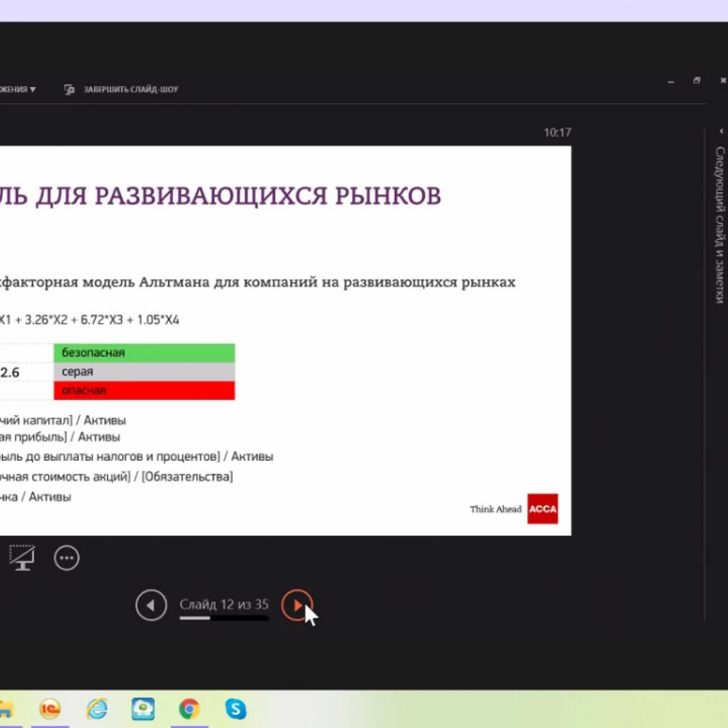
Task: Click the red 'опасная' zone cell
Action: (144, 391)
